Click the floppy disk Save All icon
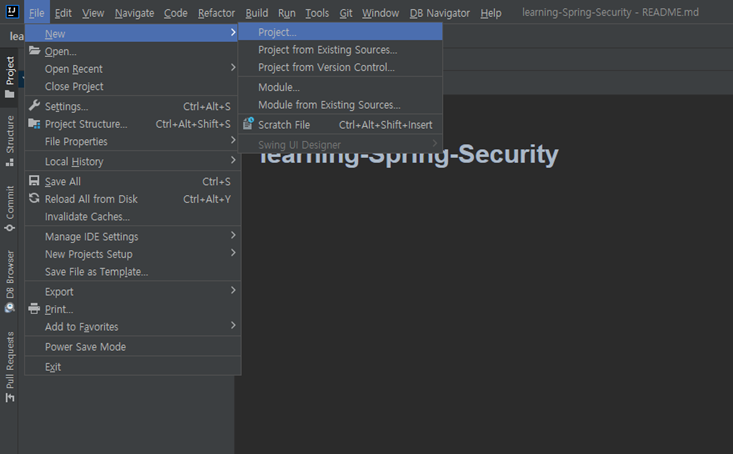 pyautogui.click(x=34, y=180)
